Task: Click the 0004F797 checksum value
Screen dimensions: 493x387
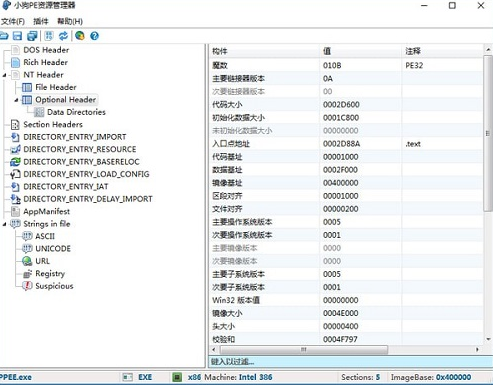Action: (340, 339)
